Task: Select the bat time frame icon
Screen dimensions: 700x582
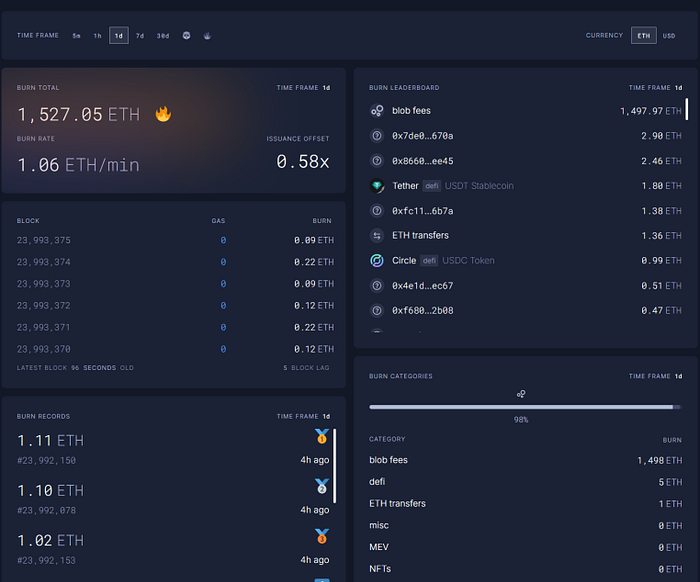Action: coord(208,36)
